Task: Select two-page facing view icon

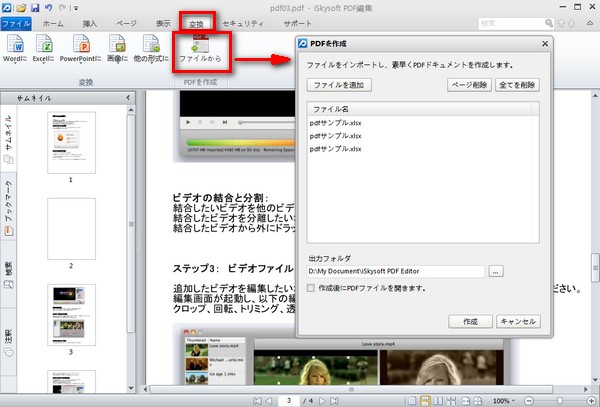Action: point(438,400)
